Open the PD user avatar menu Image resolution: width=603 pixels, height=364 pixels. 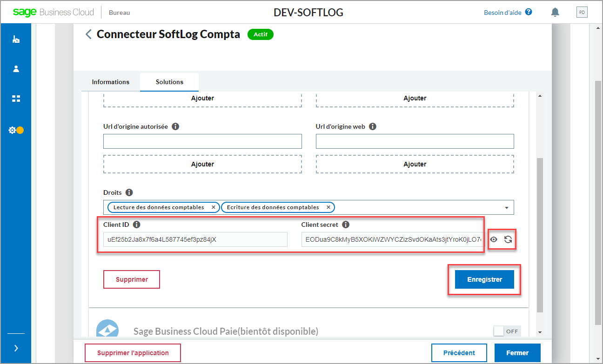582,13
